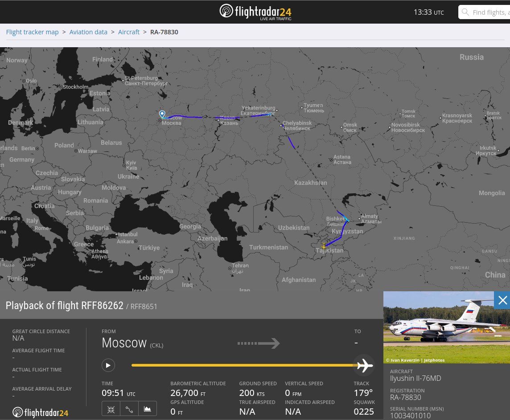
Task: Click the Mongolia country label on map
Action: [491, 193]
